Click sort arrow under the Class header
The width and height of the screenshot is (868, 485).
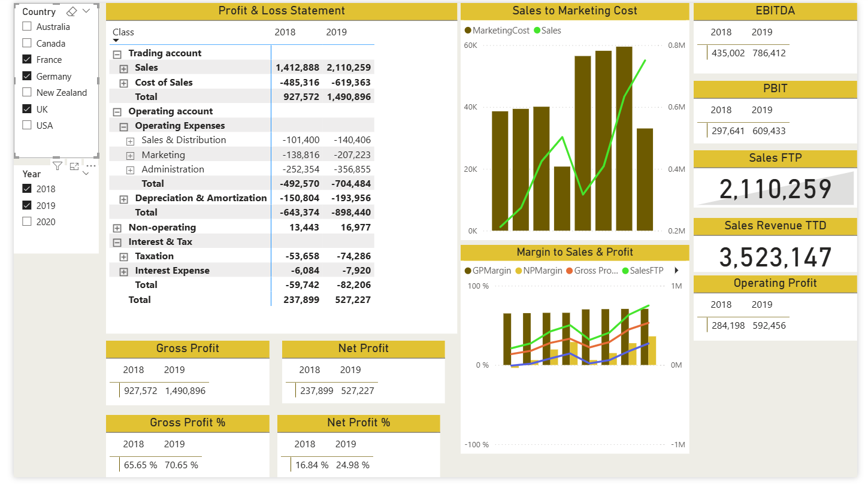116,41
